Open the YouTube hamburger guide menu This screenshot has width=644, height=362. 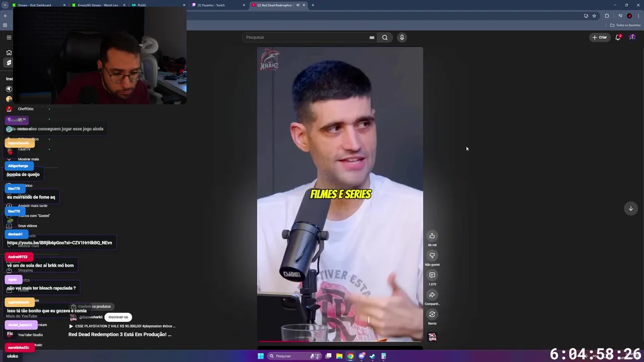pyautogui.click(x=9, y=37)
